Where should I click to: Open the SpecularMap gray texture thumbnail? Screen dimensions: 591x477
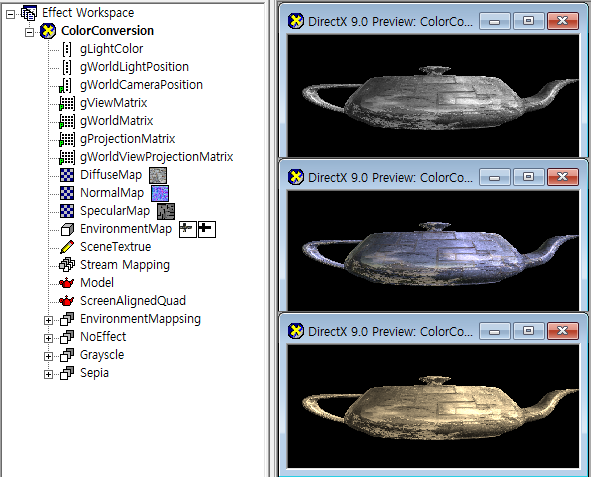click(x=166, y=211)
